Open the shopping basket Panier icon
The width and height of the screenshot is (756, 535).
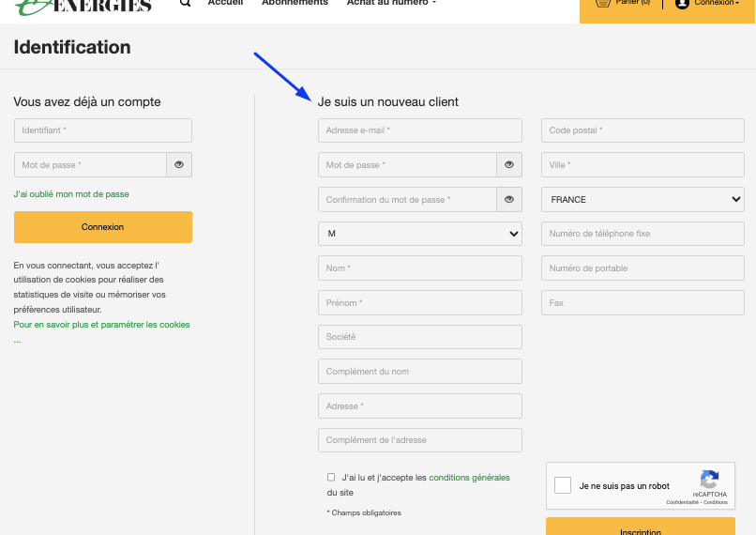603,3
